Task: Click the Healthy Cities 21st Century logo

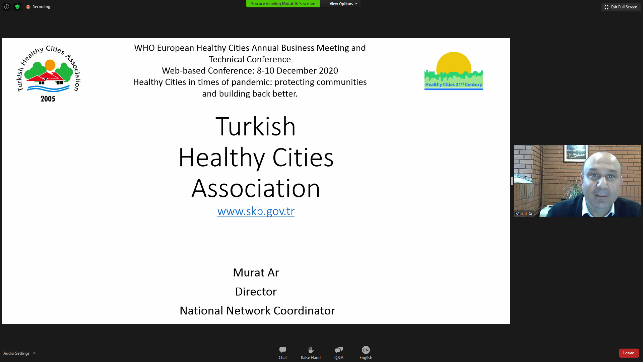Action: click(x=454, y=71)
